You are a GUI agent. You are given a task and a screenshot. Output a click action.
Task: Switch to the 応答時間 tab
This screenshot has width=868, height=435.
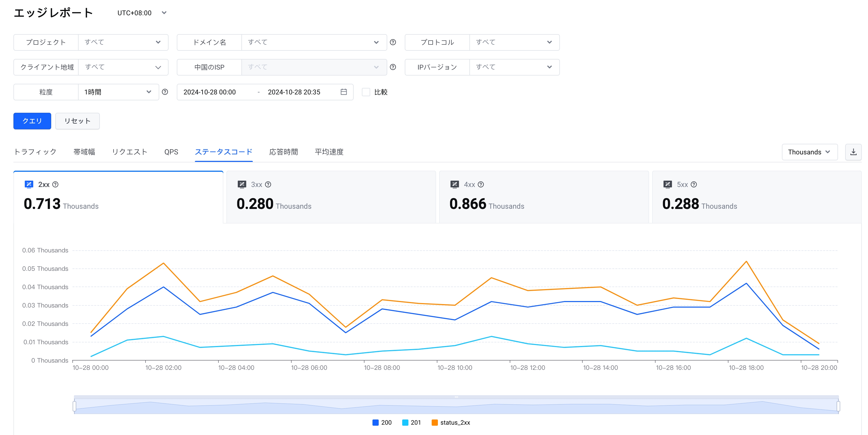pyautogui.click(x=283, y=152)
